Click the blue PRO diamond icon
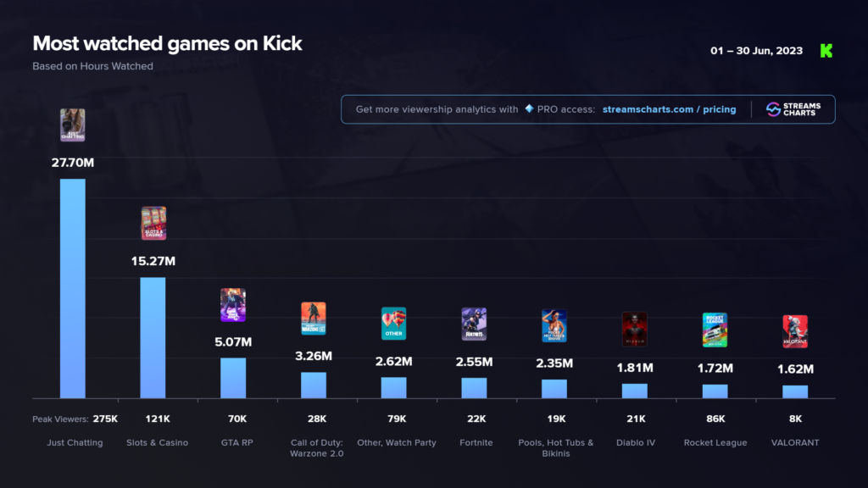Screen dimensions: 868x488 coord(529,108)
